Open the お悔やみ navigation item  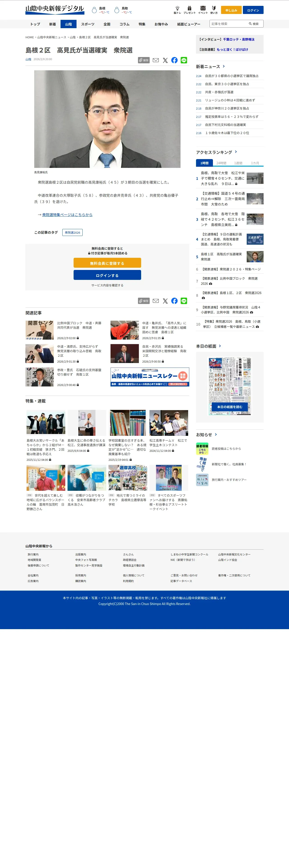161,24
